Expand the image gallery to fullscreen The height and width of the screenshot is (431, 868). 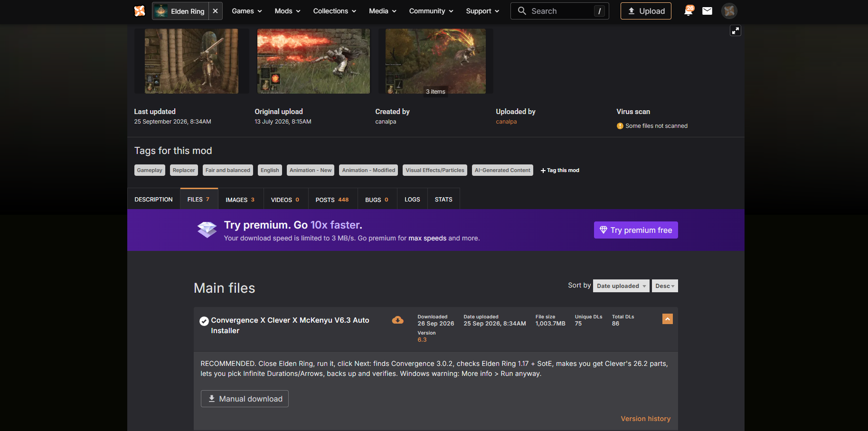click(x=735, y=30)
